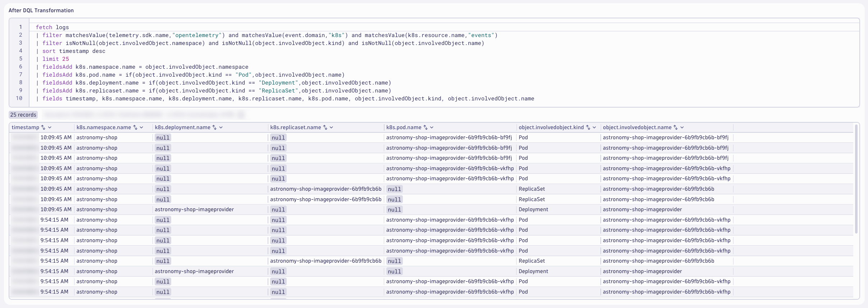Click the isNotNull filter query line

(260, 43)
